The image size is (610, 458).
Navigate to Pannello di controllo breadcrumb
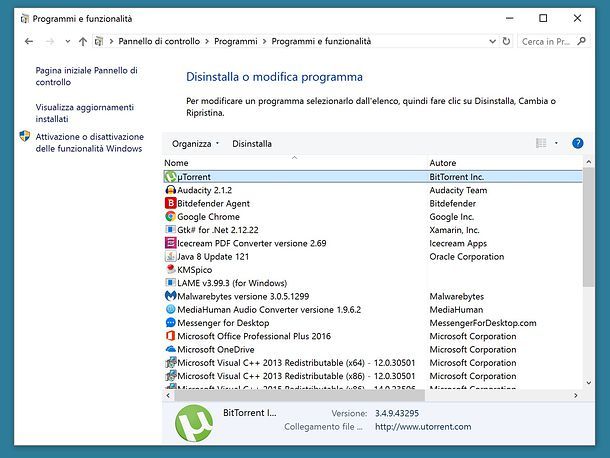coord(159,41)
